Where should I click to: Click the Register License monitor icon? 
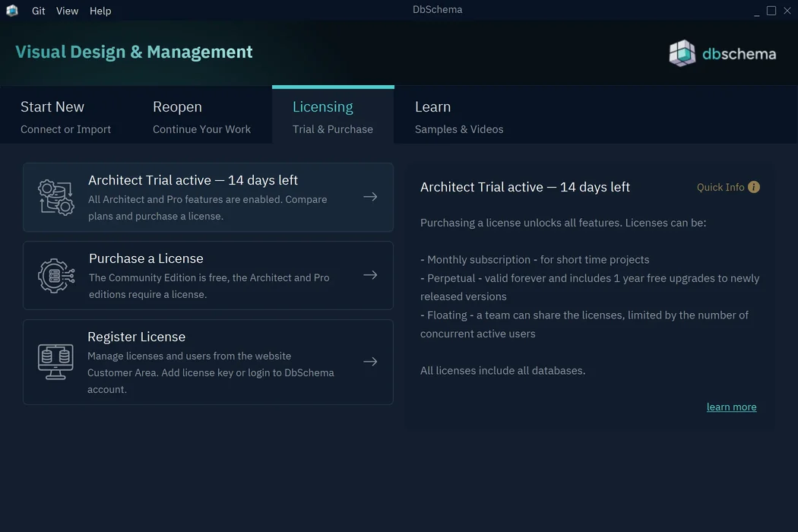(x=55, y=362)
